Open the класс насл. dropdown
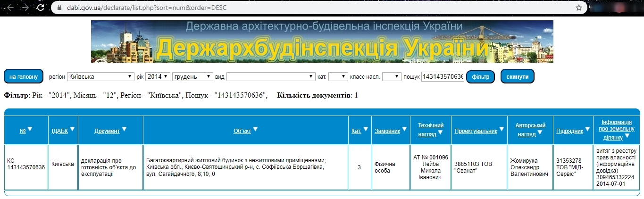644x199 pixels. [x=392, y=76]
